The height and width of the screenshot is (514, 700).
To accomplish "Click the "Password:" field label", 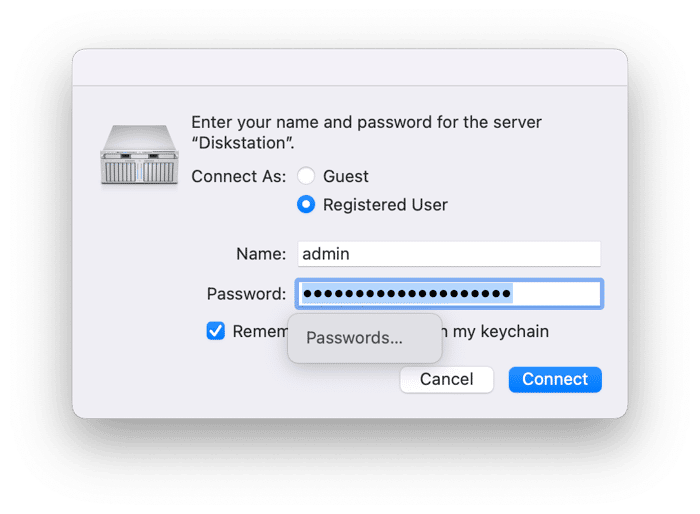I will click(246, 294).
